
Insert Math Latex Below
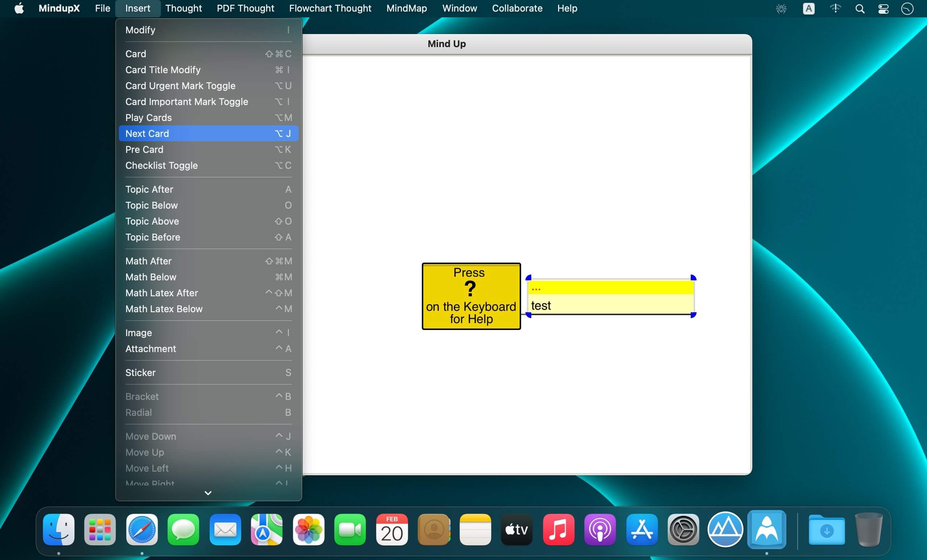pos(208,309)
